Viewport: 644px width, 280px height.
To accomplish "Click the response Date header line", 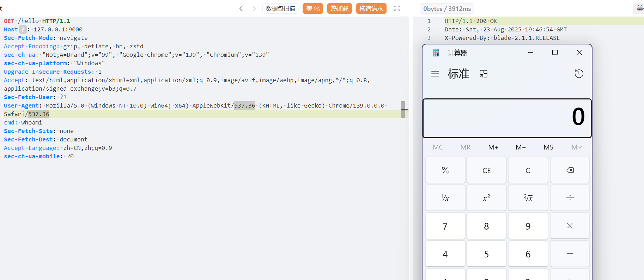I will coord(506,29).
